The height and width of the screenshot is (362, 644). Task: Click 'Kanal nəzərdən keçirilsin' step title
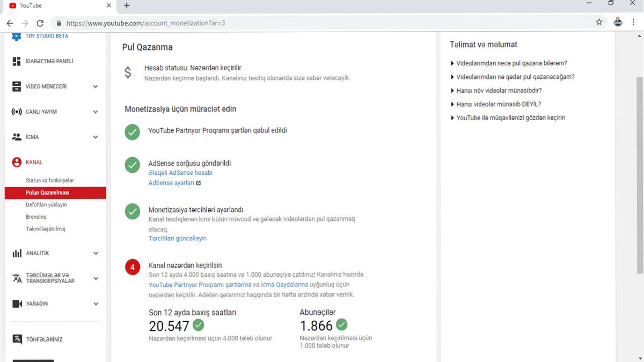pos(185,265)
